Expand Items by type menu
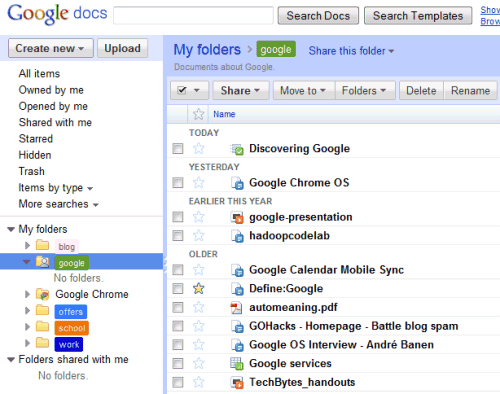The width and height of the screenshot is (500, 394). pyautogui.click(x=56, y=188)
